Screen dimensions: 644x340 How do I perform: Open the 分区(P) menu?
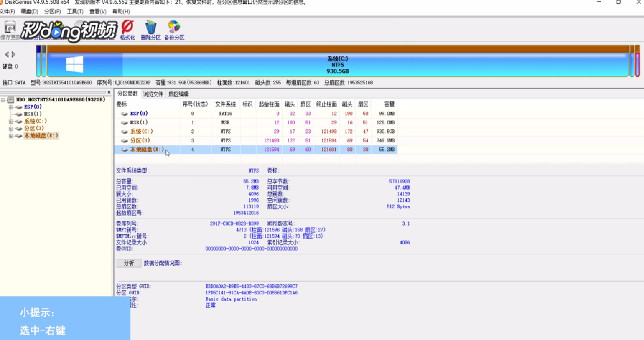52,11
